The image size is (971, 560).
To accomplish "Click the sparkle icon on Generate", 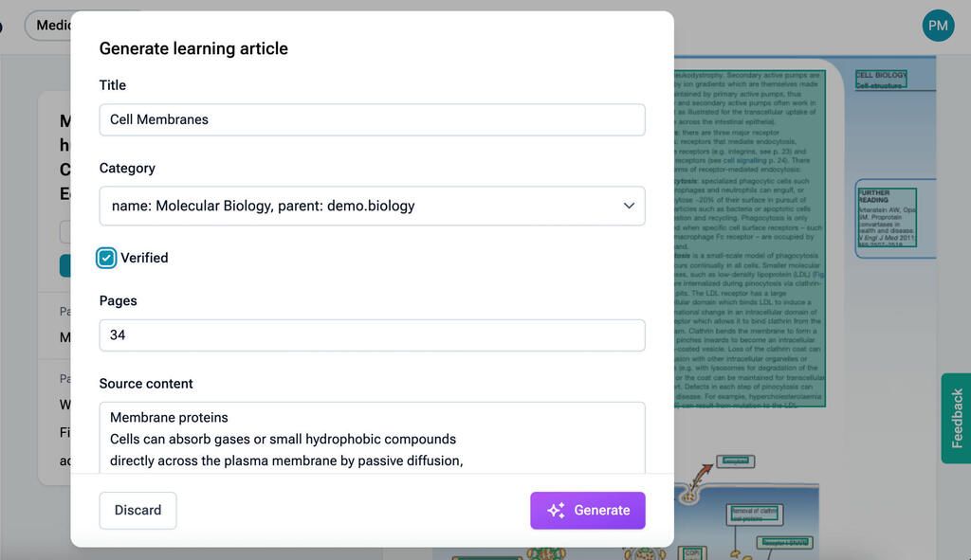I will [556, 510].
